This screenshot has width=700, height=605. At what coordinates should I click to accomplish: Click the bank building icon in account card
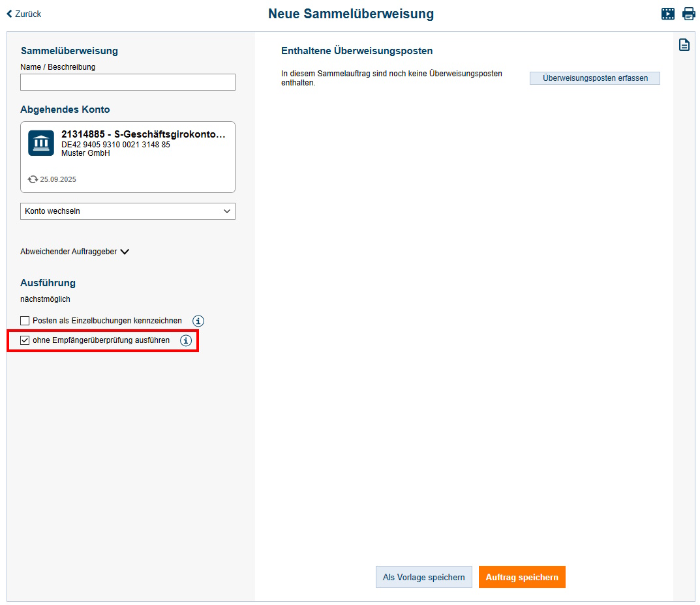pos(41,143)
